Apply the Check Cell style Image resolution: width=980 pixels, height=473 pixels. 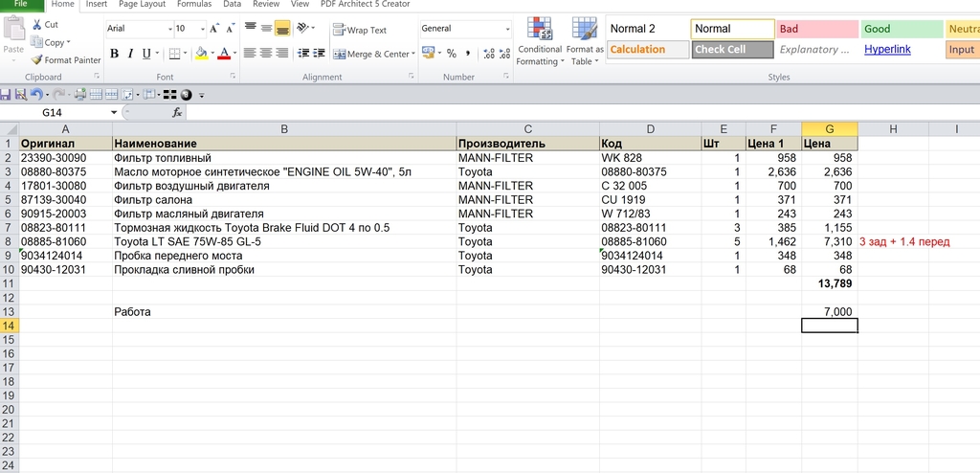732,50
